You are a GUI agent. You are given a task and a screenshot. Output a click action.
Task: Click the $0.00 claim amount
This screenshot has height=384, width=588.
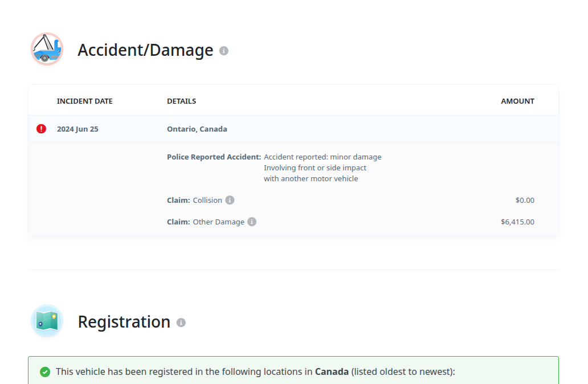pyautogui.click(x=525, y=200)
